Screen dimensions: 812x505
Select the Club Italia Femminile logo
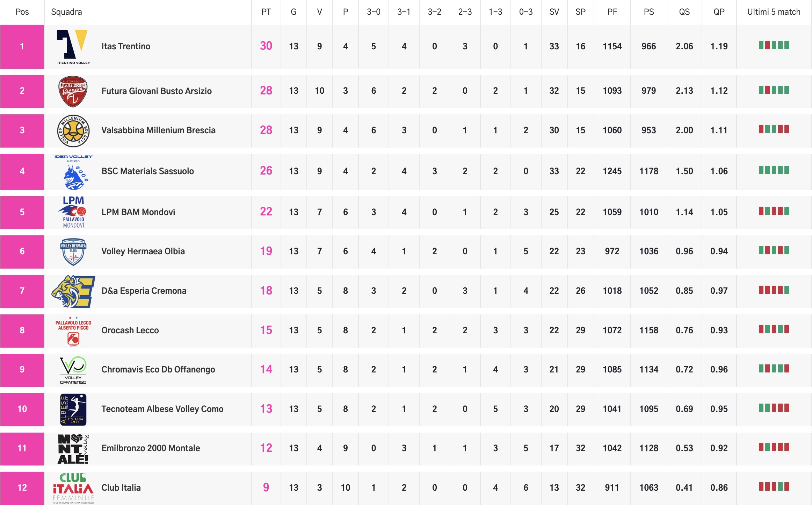point(73,488)
